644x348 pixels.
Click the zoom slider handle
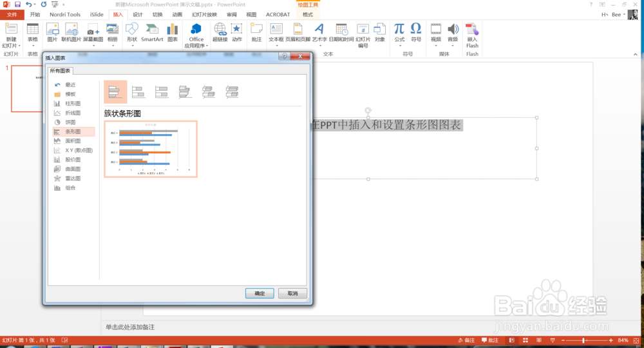point(583,340)
